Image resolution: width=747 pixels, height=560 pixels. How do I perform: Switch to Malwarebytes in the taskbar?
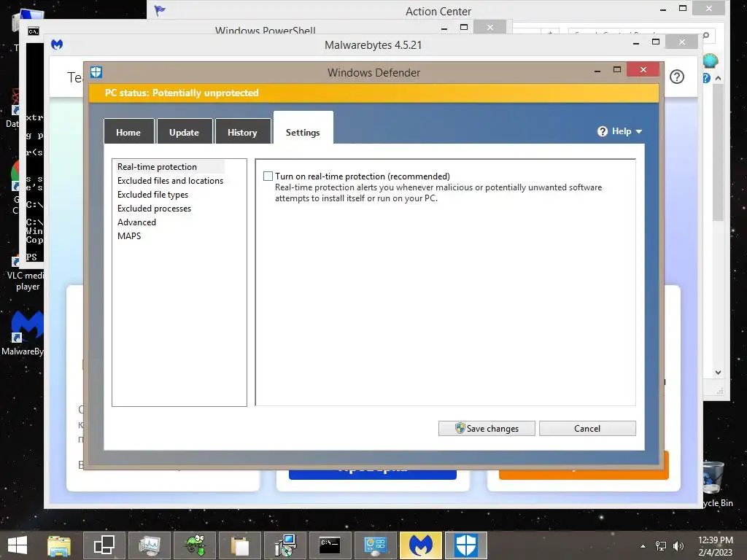pyautogui.click(x=421, y=545)
